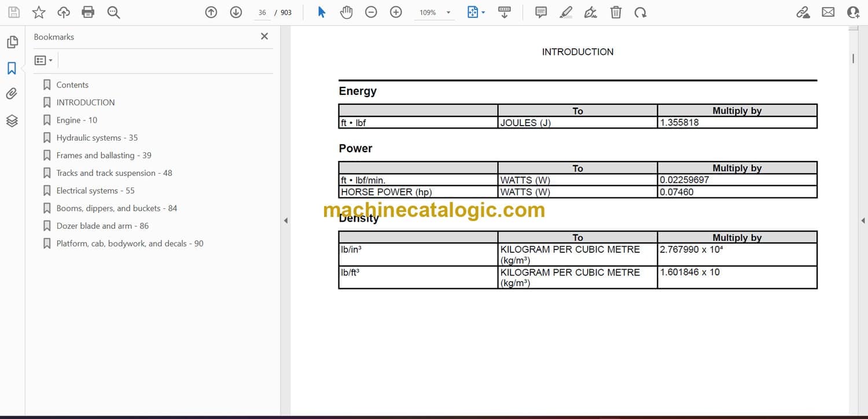Click the Print file icon

(x=88, y=12)
